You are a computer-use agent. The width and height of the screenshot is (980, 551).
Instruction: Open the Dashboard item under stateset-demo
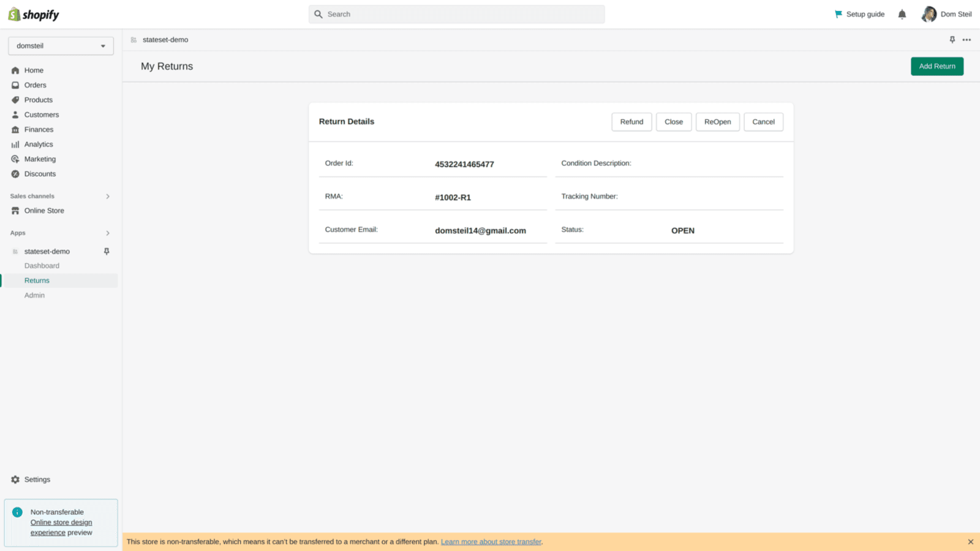(x=42, y=266)
